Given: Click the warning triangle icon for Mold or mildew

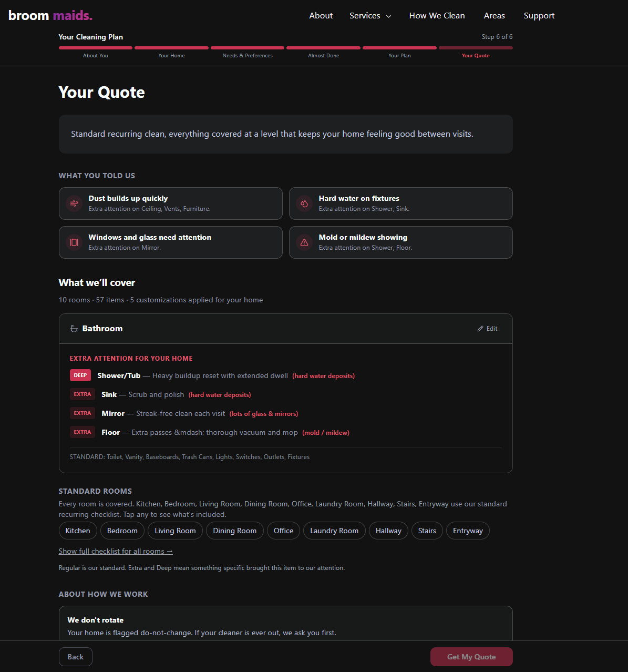Looking at the screenshot, I should coord(304,242).
